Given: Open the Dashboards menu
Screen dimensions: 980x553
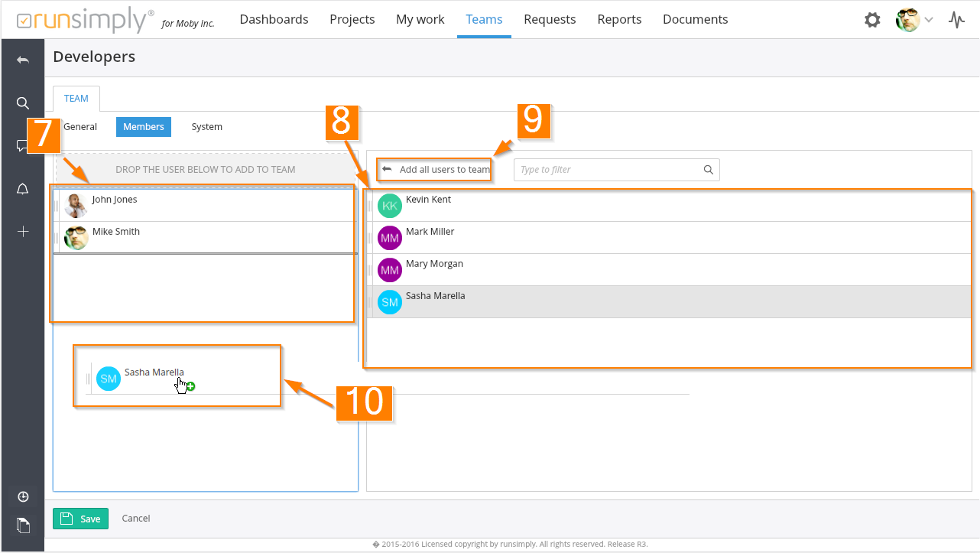Looking at the screenshot, I should pos(274,20).
